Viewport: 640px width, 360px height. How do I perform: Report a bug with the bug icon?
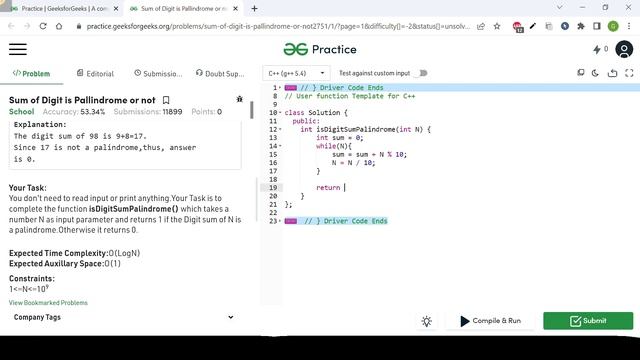click(x=240, y=99)
